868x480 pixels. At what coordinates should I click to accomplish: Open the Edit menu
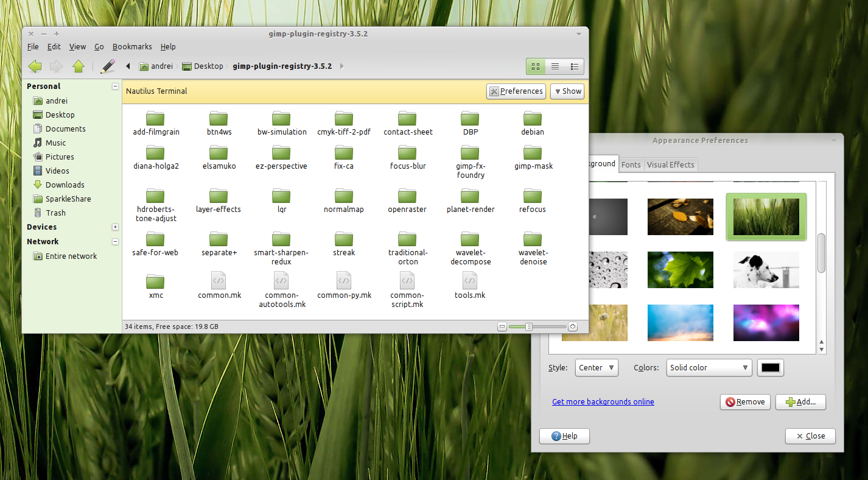tap(54, 47)
